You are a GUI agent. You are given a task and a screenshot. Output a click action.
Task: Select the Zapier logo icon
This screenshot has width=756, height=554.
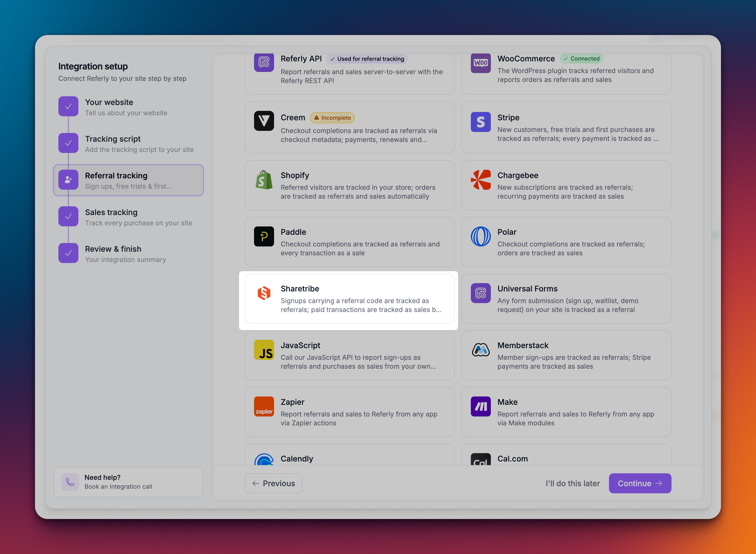coord(264,406)
